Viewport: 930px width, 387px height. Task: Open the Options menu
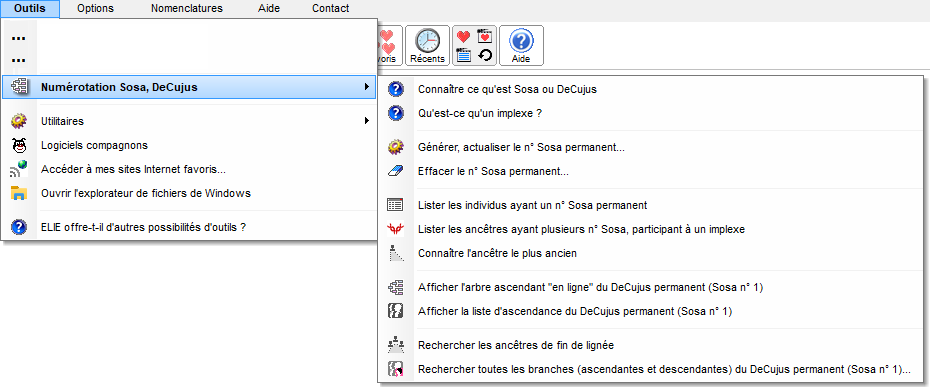(95, 9)
